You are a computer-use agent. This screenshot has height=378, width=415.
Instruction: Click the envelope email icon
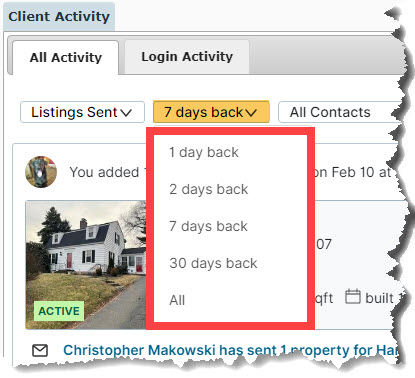pos(40,351)
